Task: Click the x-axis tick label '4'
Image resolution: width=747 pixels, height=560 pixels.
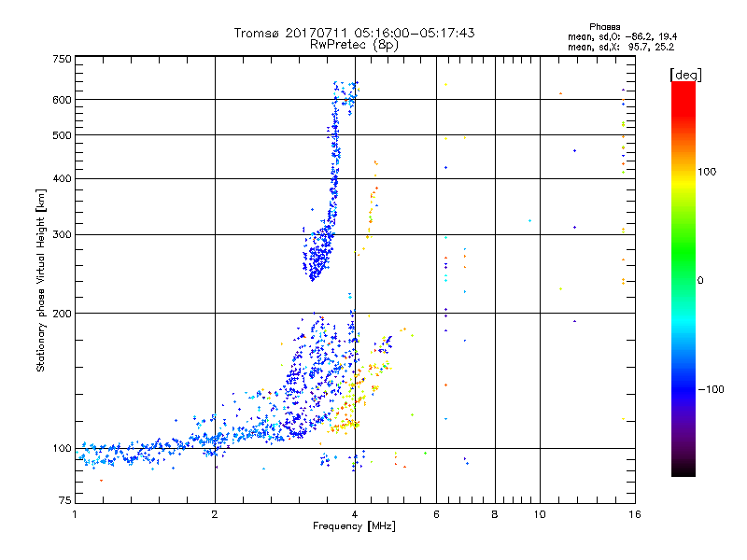Action: (355, 514)
